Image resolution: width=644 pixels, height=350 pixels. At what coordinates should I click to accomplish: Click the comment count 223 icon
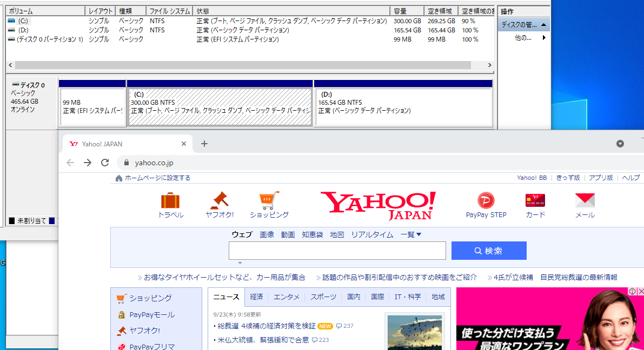click(315, 340)
